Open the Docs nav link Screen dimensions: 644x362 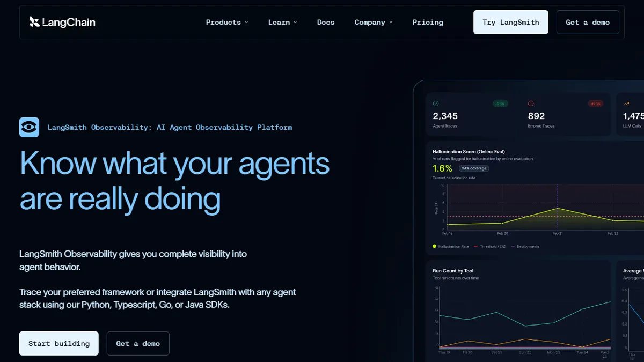tap(326, 22)
